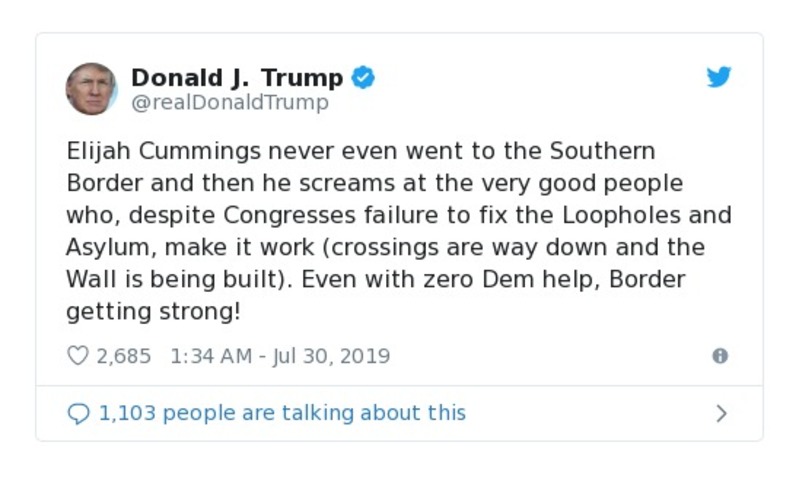Click the blue verified badge
Image resolution: width=799 pixels, height=490 pixels.
(x=364, y=77)
